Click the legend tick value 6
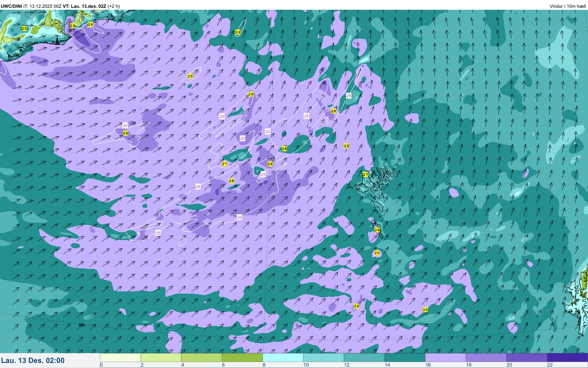 tap(223, 365)
